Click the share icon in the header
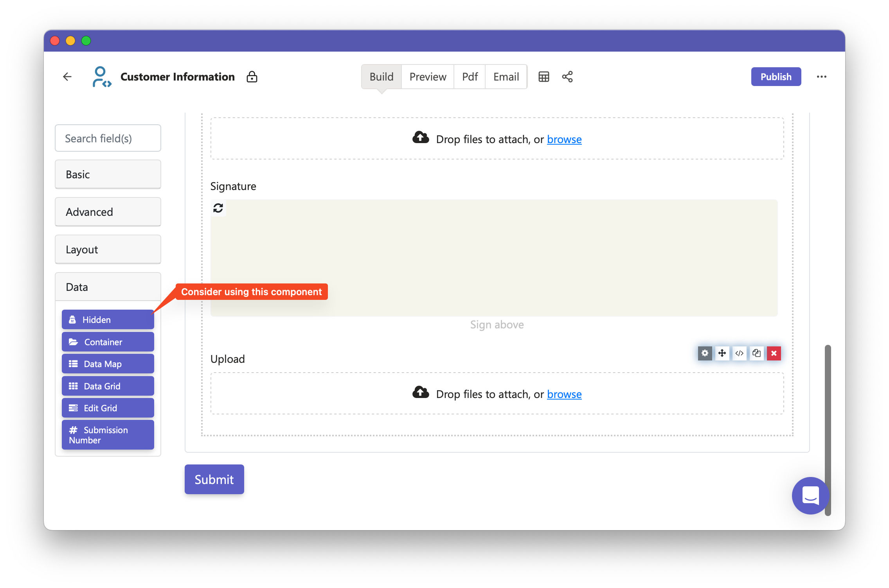 tap(567, 77)
